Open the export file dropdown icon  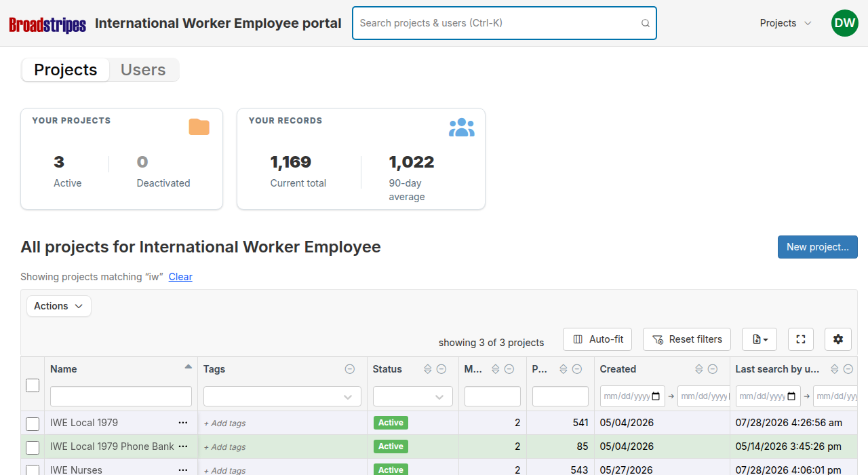point(759,339)
